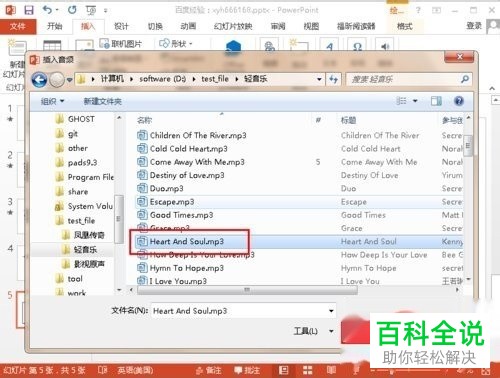Change view layout icon in dialog toolbar
The height and width of the screenshot is (378, 500).
click(x=401, y=101)
